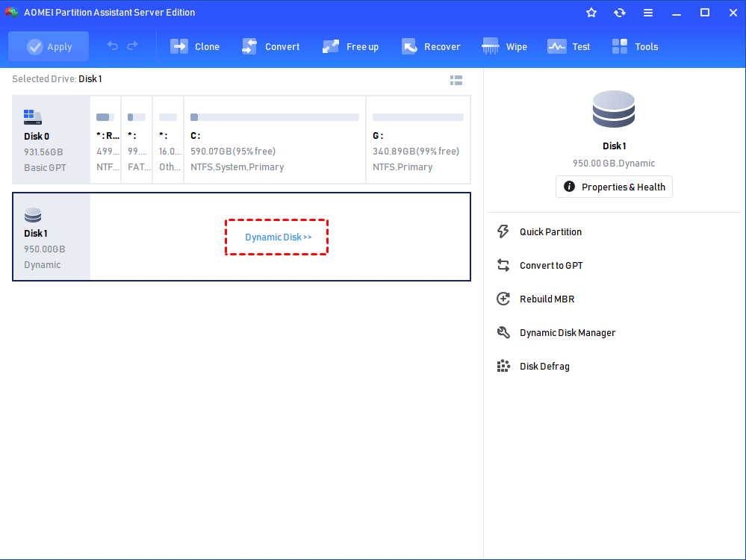This screenshot has width=746, height=560.
Task: Click the Disk Defrag grid icon
Action: 503,366
